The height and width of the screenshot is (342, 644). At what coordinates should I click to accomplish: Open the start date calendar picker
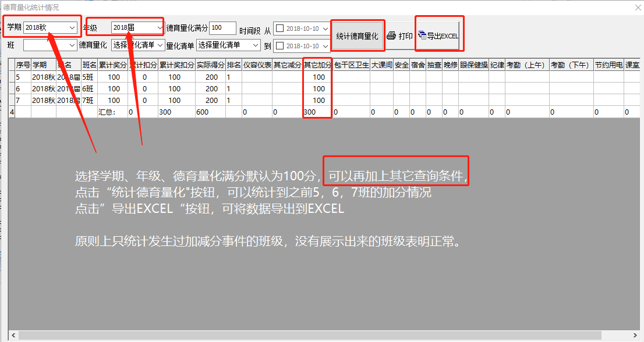pyautogui.click(x=324, y=27)
